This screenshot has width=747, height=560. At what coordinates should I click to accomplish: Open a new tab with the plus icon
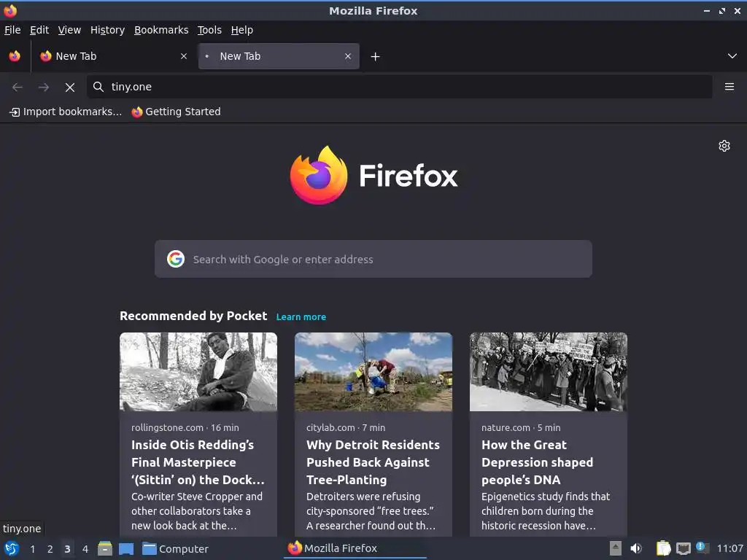tap(375, 57)
